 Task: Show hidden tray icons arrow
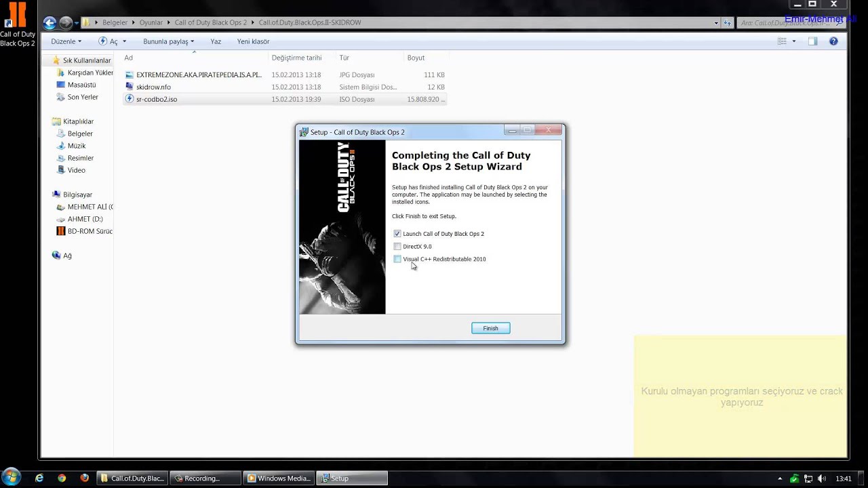pos(780,479)
